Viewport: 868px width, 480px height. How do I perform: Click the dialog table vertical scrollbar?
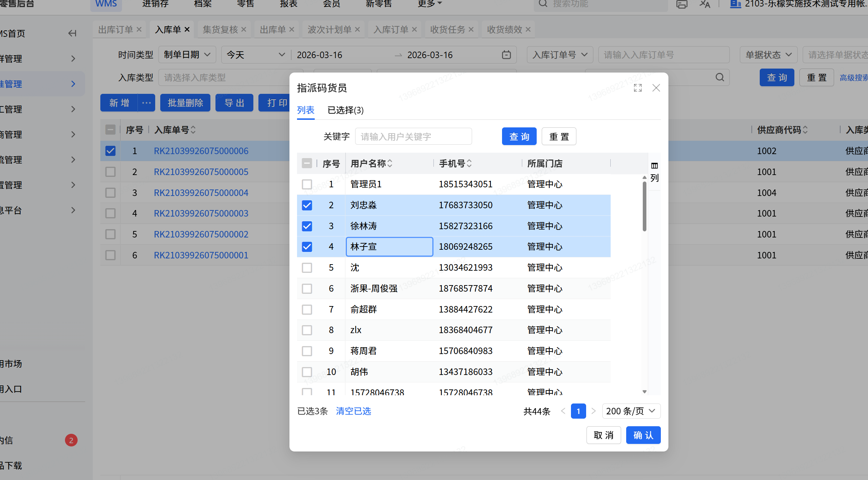pos(644,206)
